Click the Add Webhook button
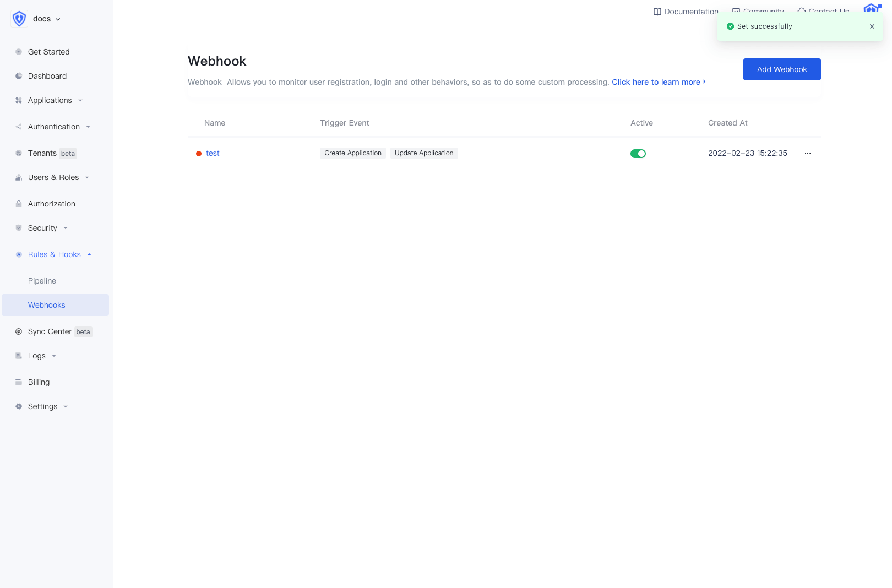892x588 pixels. point(781,69)
